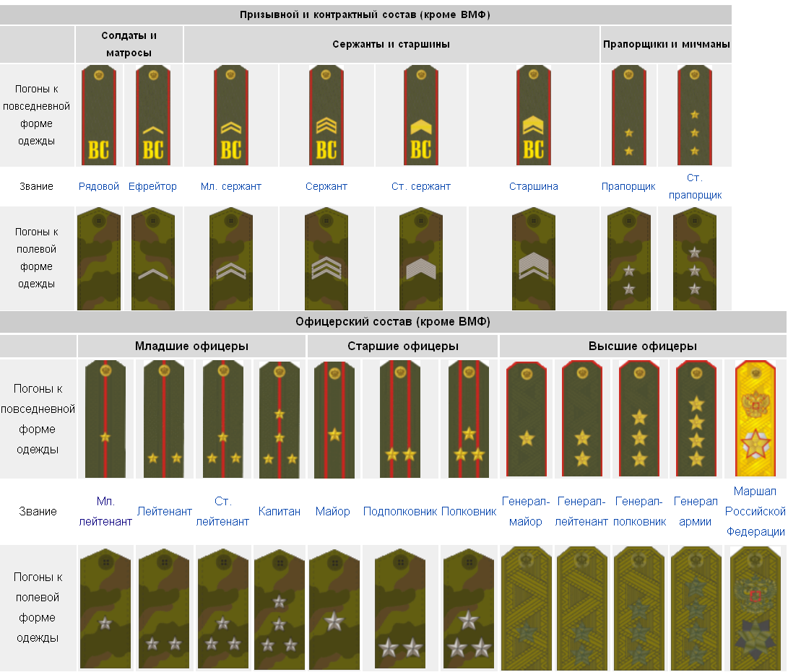Open the Ст. лейтенант link
The width and height of the screenshot is (788, 672).
222,511
